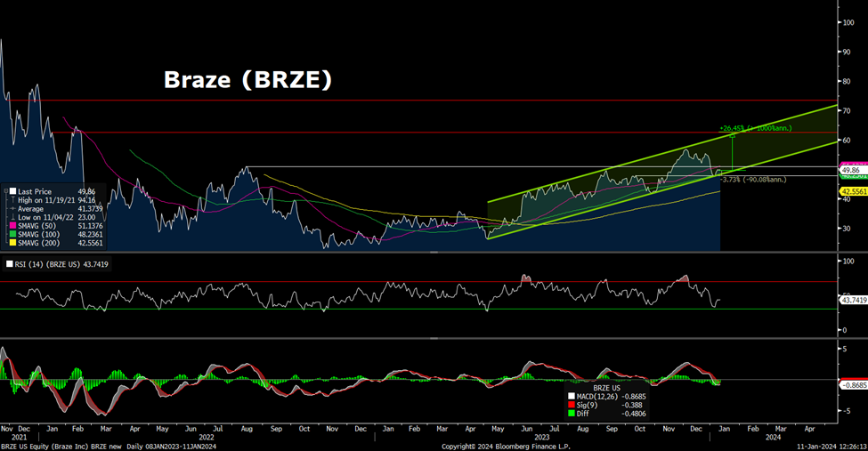868x451 pixels.
Task: Select the 'High on 11/19/21' legend row
Action: (x=56, y=200)
